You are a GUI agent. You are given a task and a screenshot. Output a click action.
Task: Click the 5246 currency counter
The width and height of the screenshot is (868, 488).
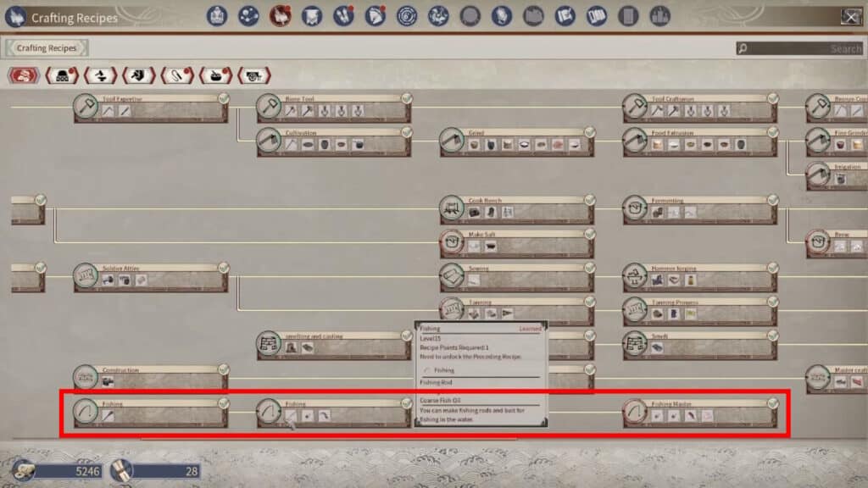click(58, 471)
